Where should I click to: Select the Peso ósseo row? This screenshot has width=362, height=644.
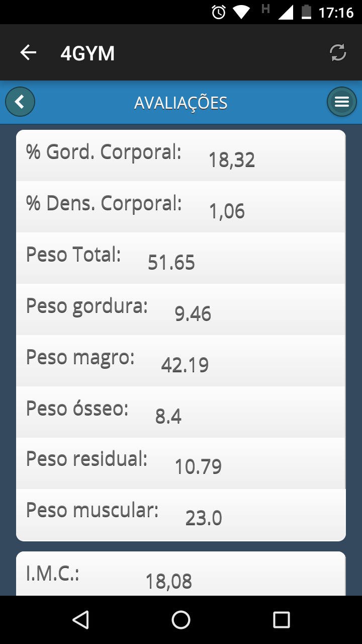click(x=181, y=413)
